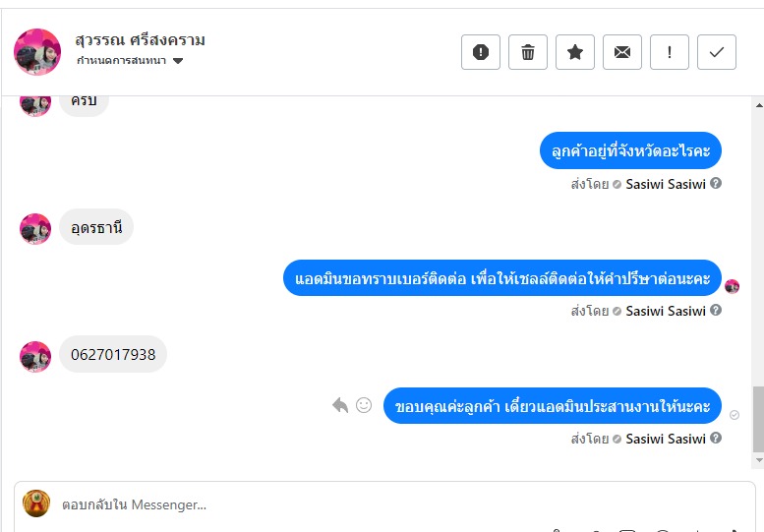Screen dimensions: 764x532
Task: Click help icon under province question message
Action: tap(715, 183)
